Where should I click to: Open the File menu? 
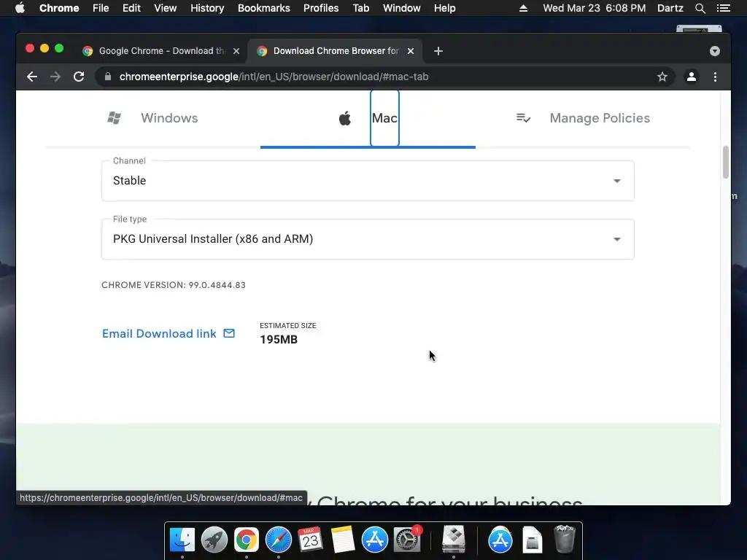pos(101,8)
